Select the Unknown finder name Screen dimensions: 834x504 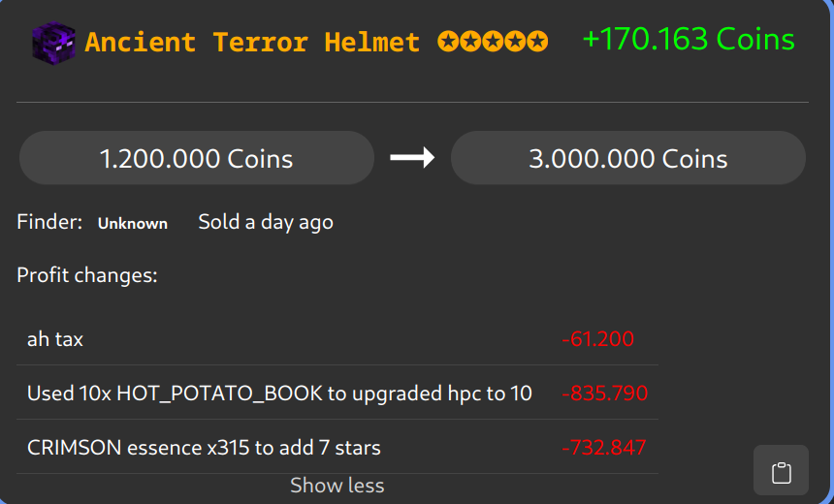132,223
